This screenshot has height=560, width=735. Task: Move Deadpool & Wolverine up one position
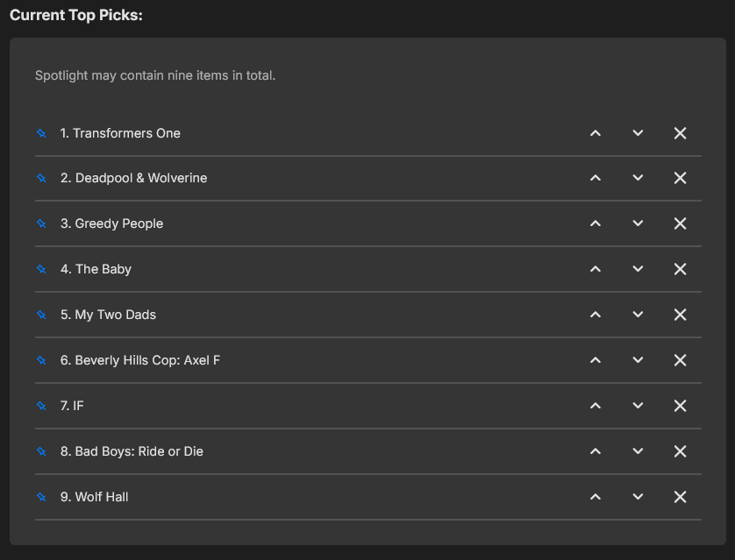pos(596,178)
